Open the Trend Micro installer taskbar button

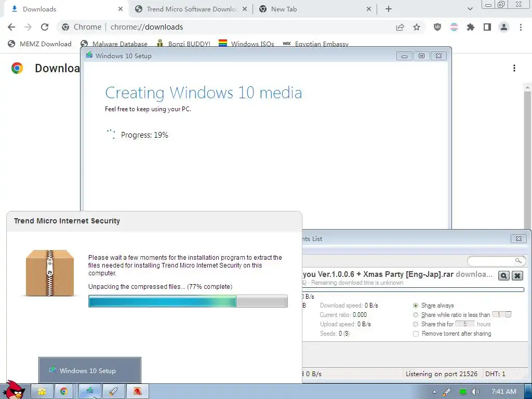pyautogui.click(x=137, y=392)
